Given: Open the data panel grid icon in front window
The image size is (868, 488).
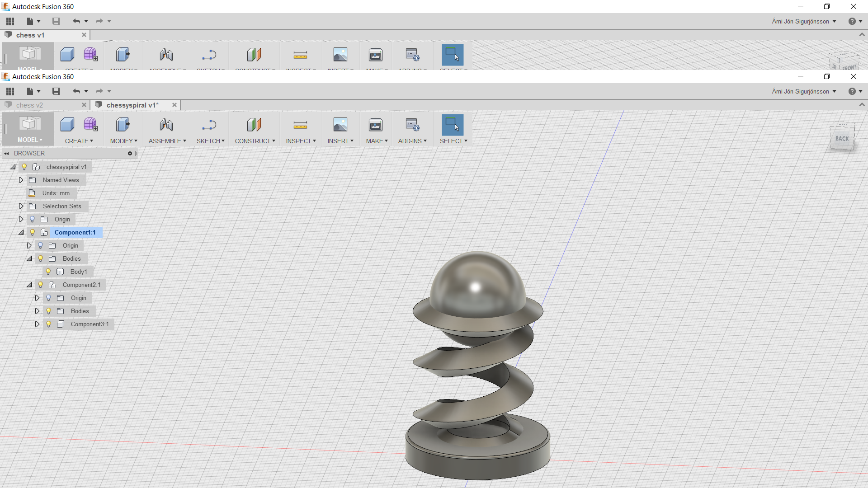Looking at the screenshot, I should click(10, 91).
